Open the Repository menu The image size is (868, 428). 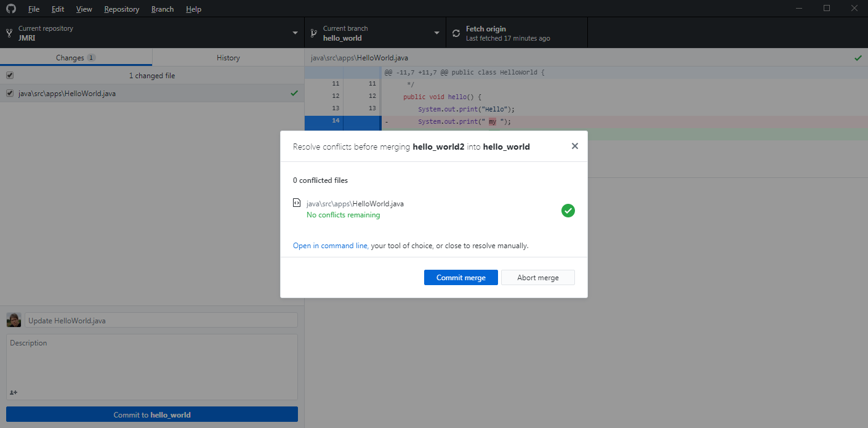click(121, 9)
